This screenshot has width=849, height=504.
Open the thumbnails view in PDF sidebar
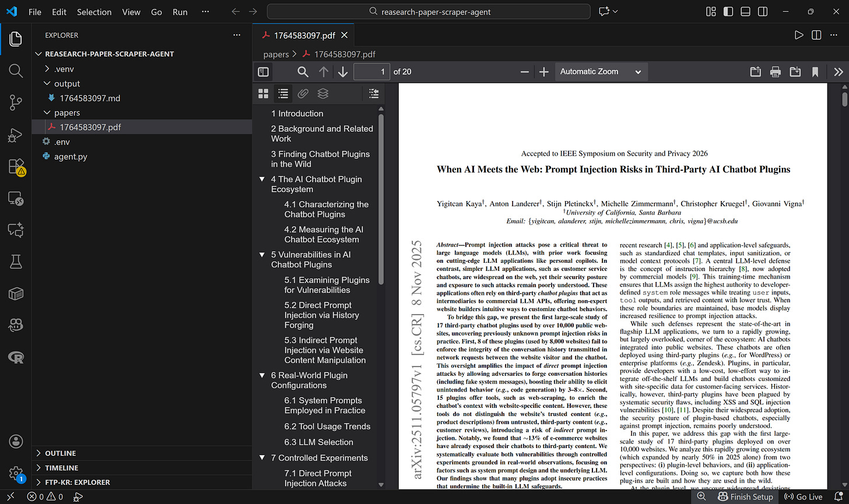(263, 93)
